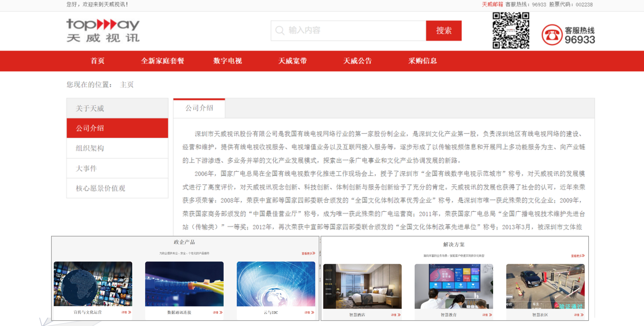Click the 主页 breadcrumb link
The height and width of the screenshot is (326, 644).
(x=127, y=84)
